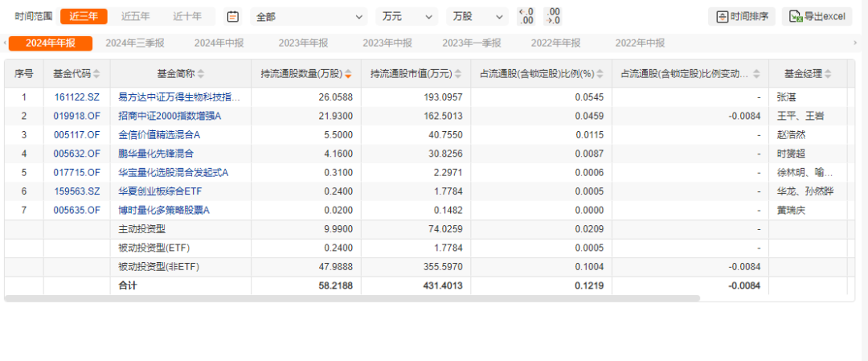Sort by 持流通股市值(万元) sort arrows
The height and width of the screenshot is (361, 868).
[x=457, y=74]
